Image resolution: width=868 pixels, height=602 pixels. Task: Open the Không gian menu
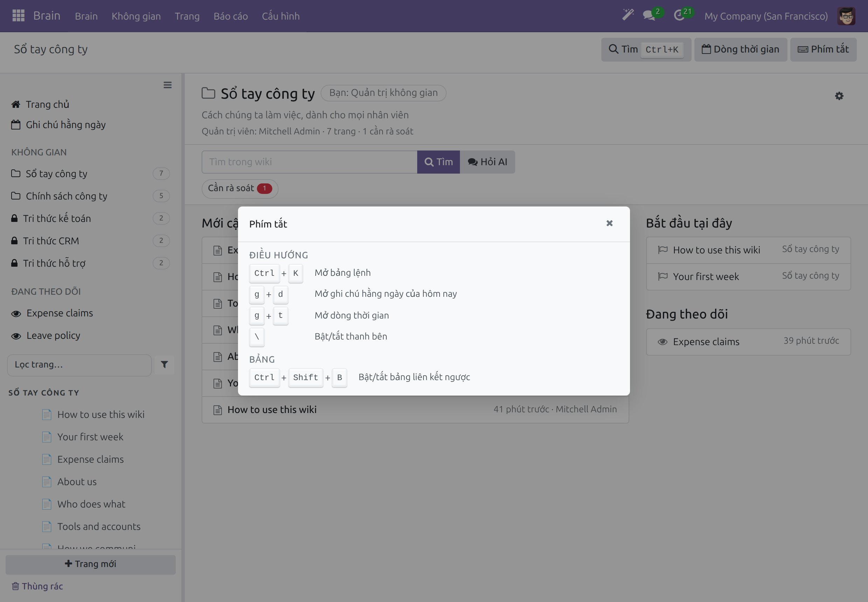tap(136, 16)
